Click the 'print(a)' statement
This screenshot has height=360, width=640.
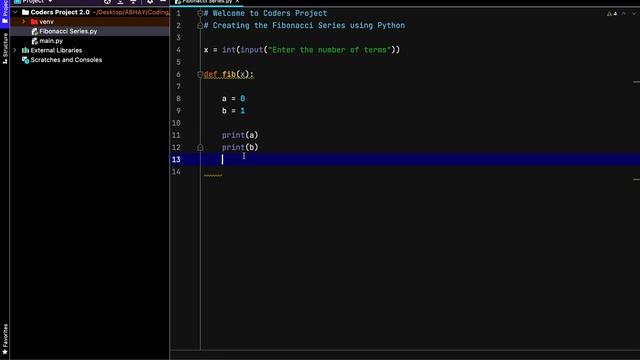[x=240, y=135]
